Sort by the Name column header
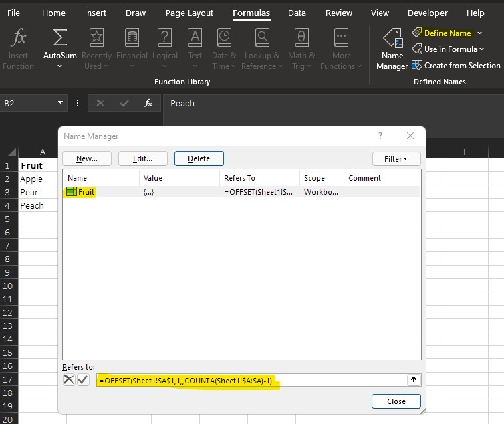This screenshot has width=504, height=424. coord(101,178)
